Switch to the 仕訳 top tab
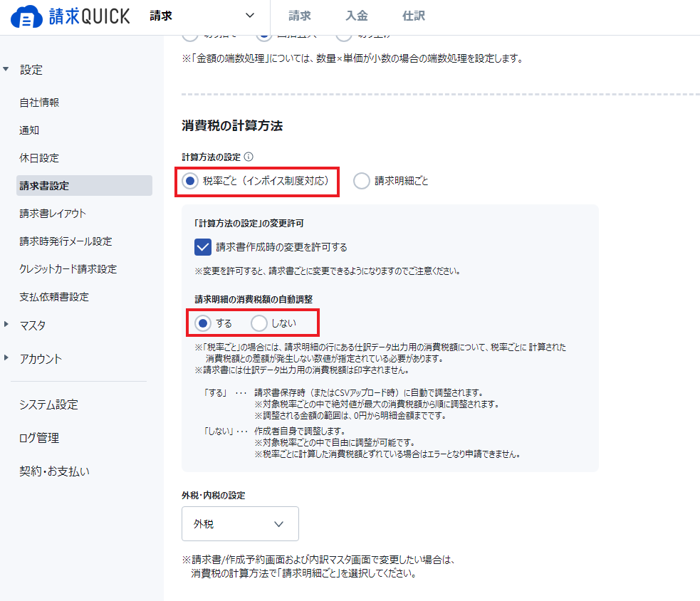 tap(414, 16)
